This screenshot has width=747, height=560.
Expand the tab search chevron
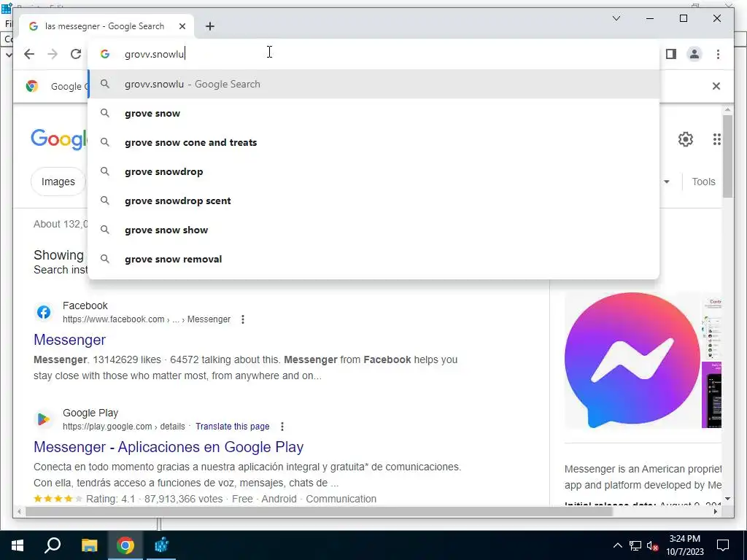616,18
